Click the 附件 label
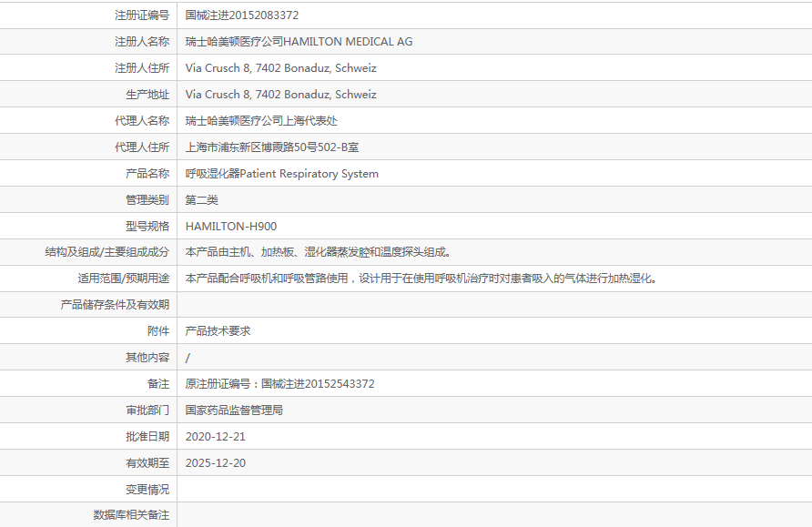The image size is (812, 527). point(158,331)
